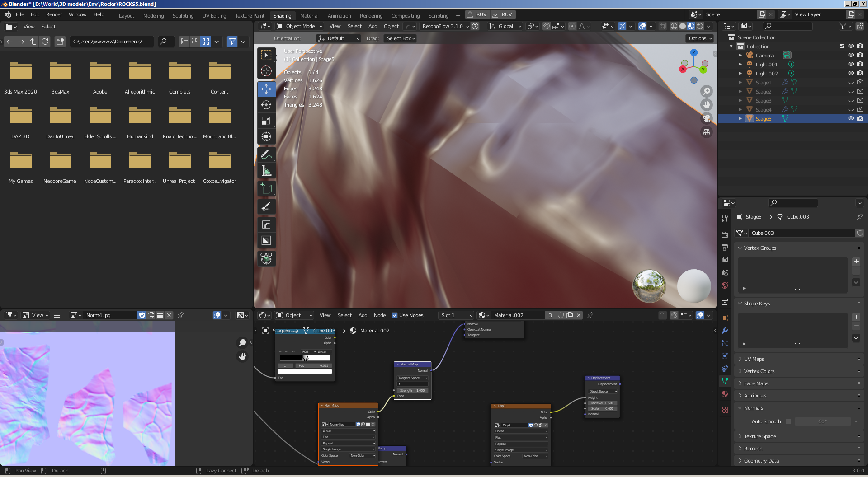Image resolution: width=868 pixels, height=477 pixels.
Task: Toggle the Use Nodes checkbox
Action: point(395,315)
